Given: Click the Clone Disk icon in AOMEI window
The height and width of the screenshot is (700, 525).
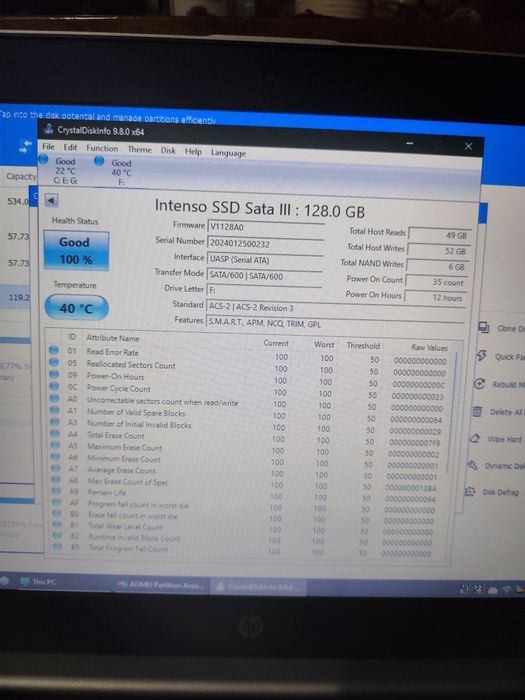Looking at the screenshot, I should 483,327.
